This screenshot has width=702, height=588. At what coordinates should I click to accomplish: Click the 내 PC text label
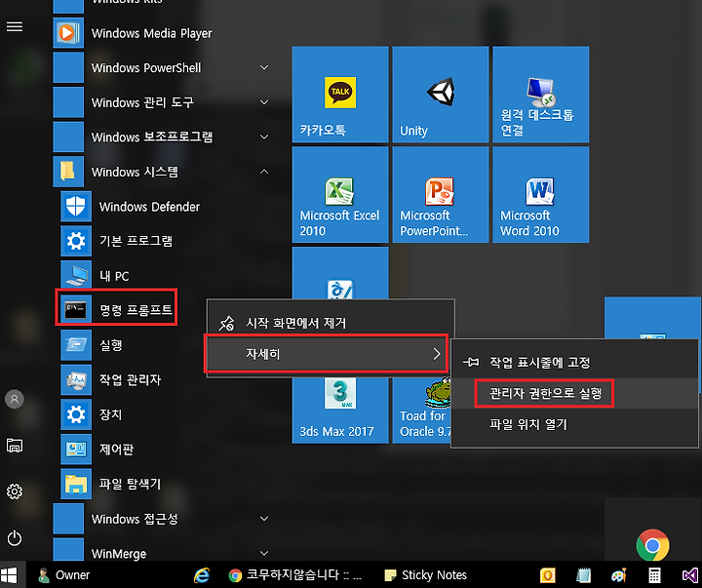coord(114,276)
